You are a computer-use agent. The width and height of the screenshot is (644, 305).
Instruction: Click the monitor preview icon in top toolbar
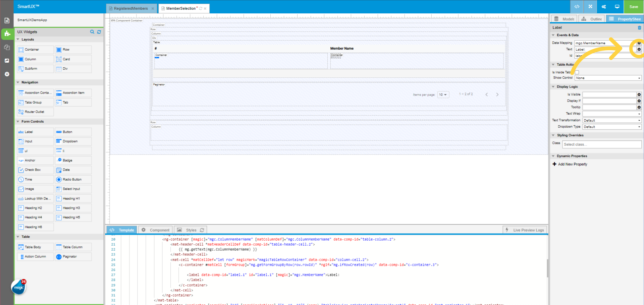pyautogui.click(x=617, y=7)
